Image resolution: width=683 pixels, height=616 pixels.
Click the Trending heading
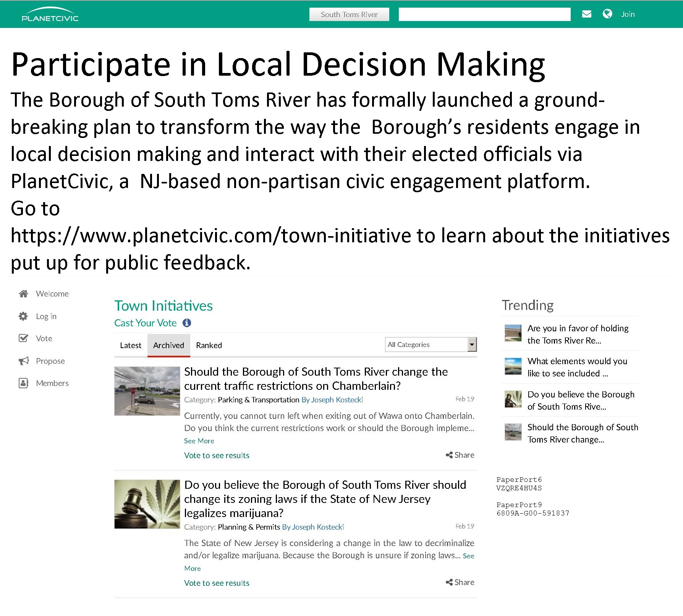(528, 305)
